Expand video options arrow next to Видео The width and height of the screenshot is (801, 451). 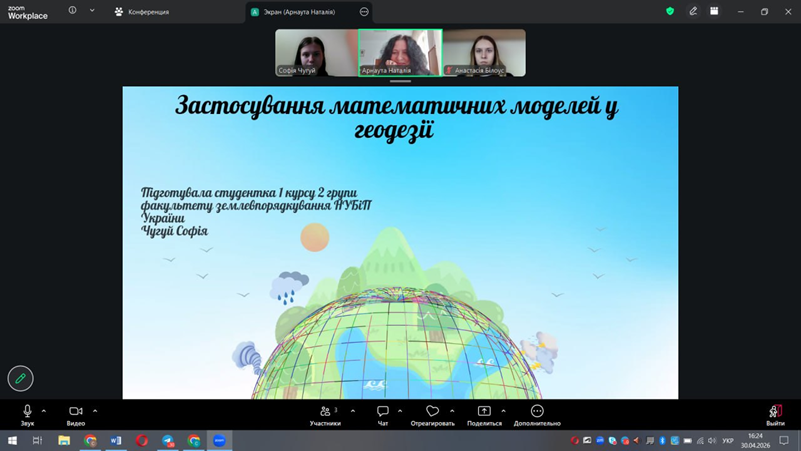pyautogui.click(x=95, y=411)
